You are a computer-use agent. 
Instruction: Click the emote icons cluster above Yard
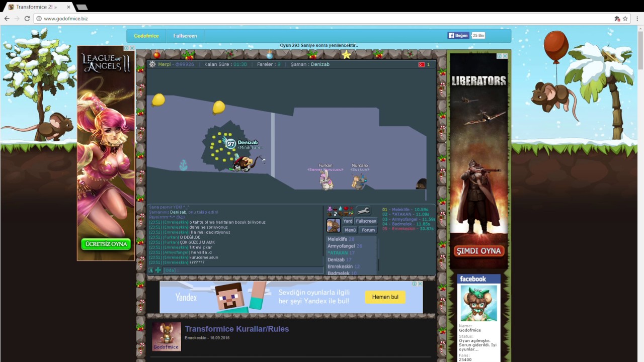[x=341, y=211]
